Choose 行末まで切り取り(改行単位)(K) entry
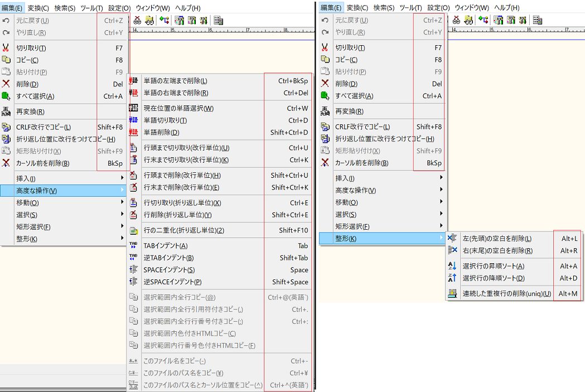Viewport: 585px width, 392px height. tap(220, 160)
